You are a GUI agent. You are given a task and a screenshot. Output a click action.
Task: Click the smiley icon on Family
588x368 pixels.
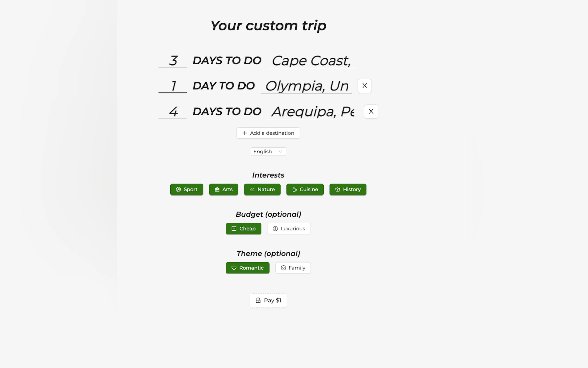pyautogui.click(x=283, y=268)
